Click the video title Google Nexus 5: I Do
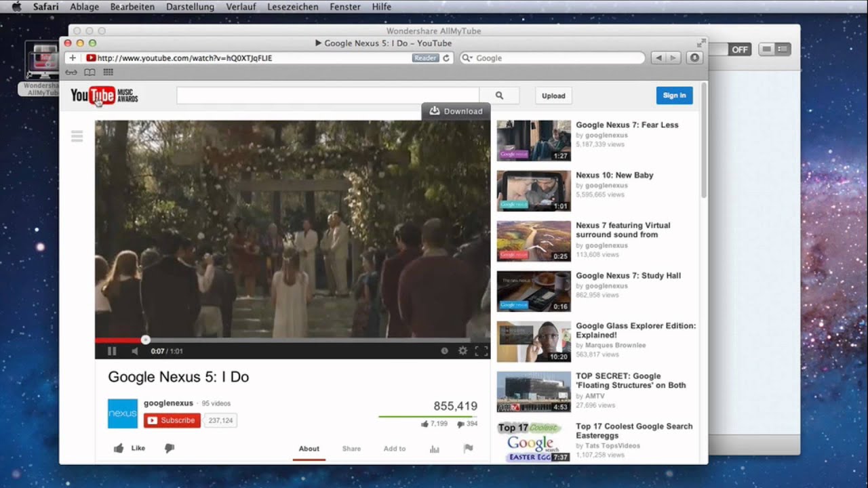This screenshot has height=488, width=868. coord(178,377)
